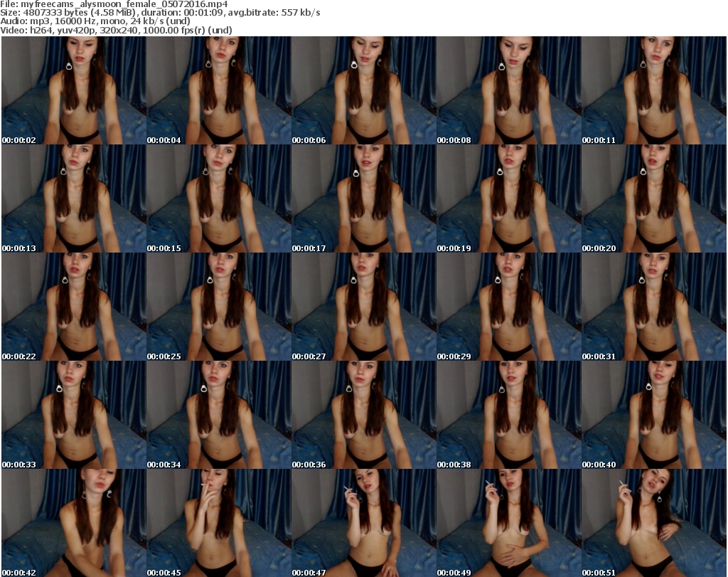Choose the frame stamped 00:00:31
Screen dimensions: 728x577
point(654,307)
